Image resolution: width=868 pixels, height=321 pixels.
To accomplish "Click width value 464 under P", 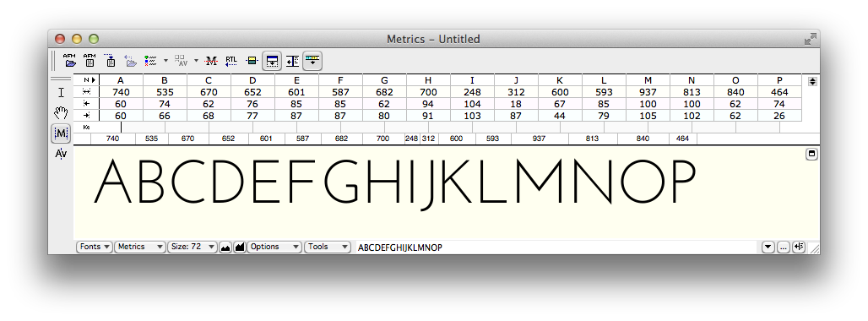I will (779, 92).
